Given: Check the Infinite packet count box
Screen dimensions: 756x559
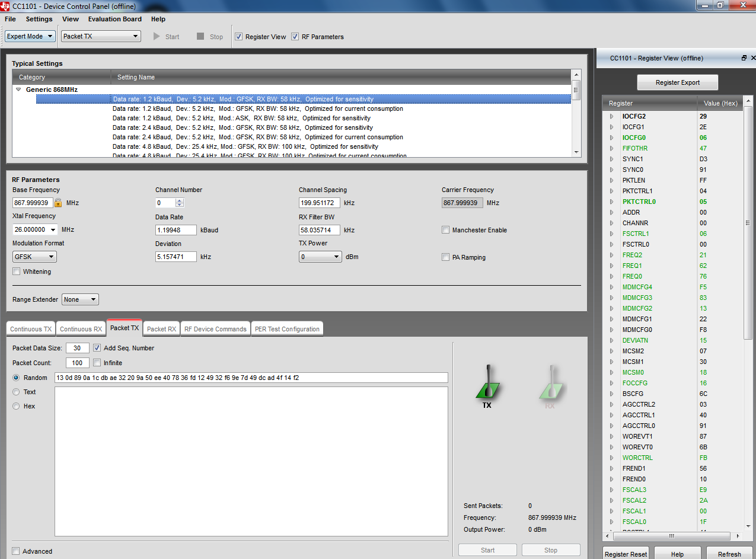Looking at the screenshot, I should [x=97, y=362].
